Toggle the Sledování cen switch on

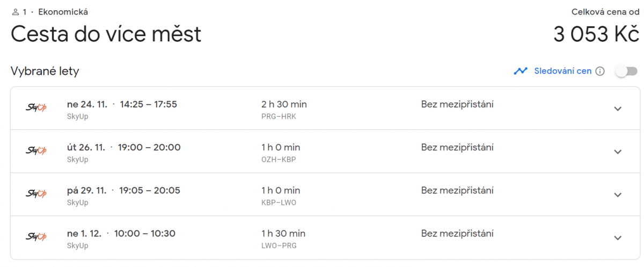(x=626, y=71)
